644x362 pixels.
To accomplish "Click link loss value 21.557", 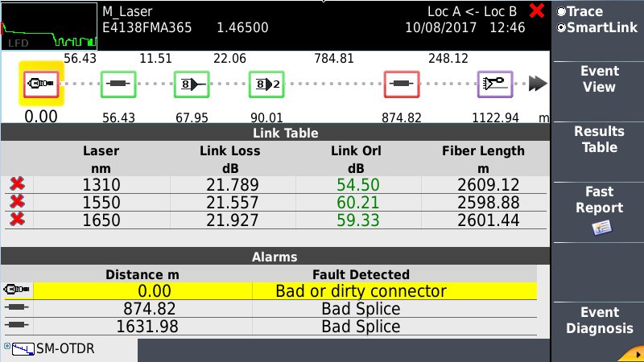I will click(233, 203).
